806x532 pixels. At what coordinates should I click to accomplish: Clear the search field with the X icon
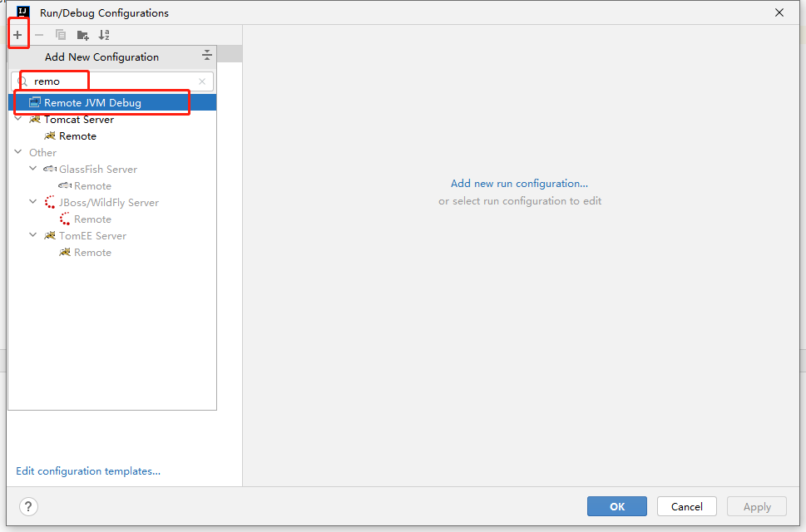(202, 81)
